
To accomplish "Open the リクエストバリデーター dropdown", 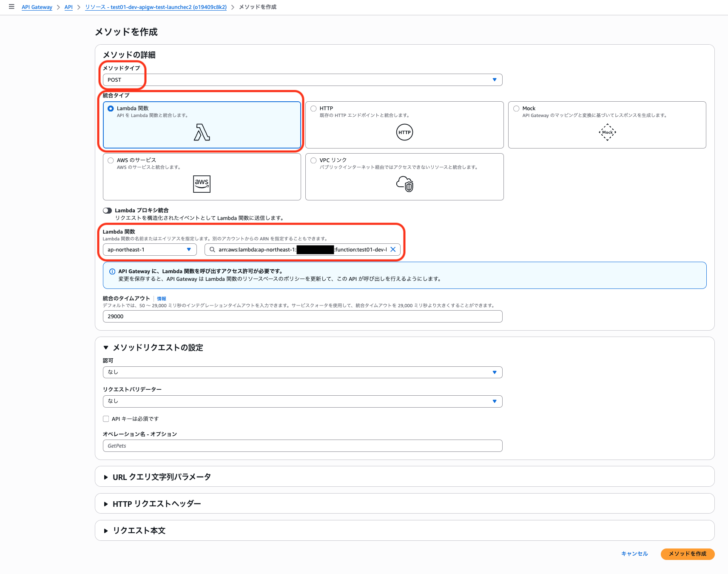I will pyautogui.click(x=303, y=401).
